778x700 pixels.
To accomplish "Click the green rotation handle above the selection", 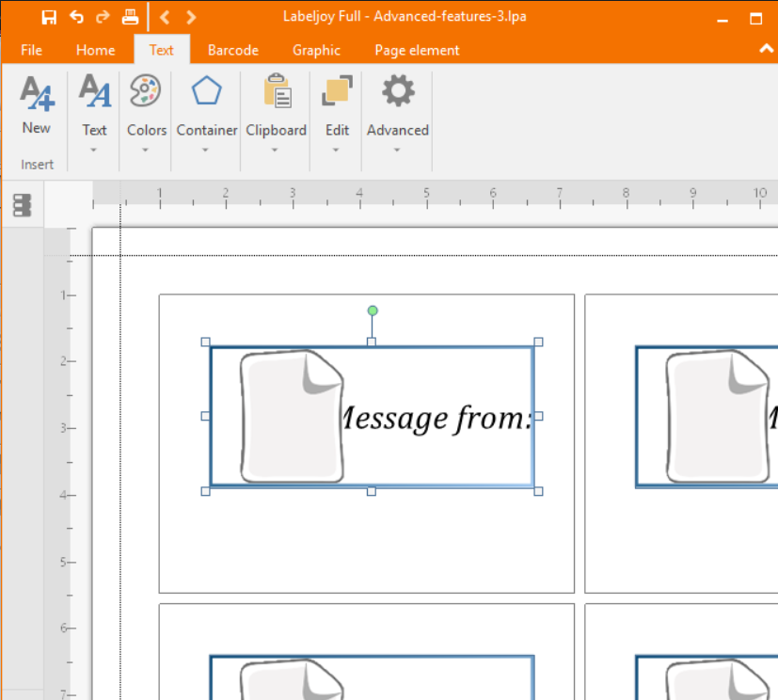I will [x=373, y=310].
